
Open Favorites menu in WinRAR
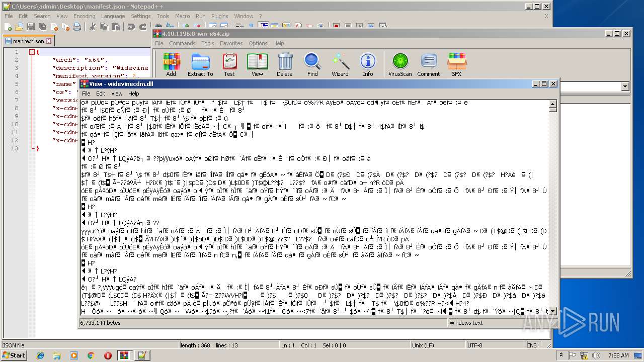tap(231, 43)
